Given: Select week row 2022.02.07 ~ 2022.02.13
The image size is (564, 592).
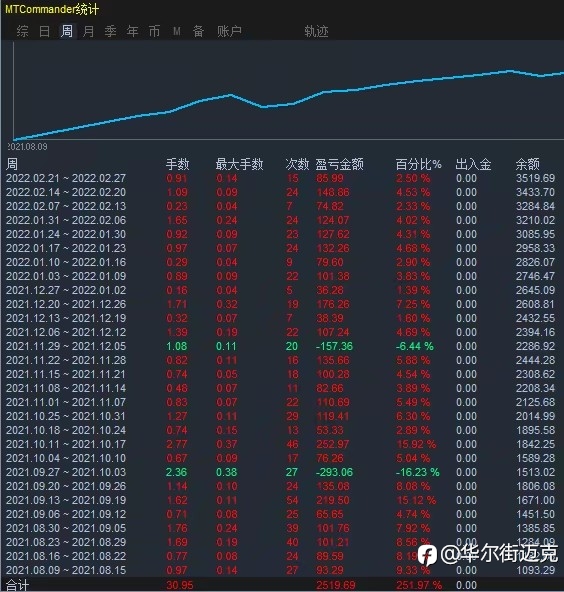Looking at the screenshot, I should point(281,206).
